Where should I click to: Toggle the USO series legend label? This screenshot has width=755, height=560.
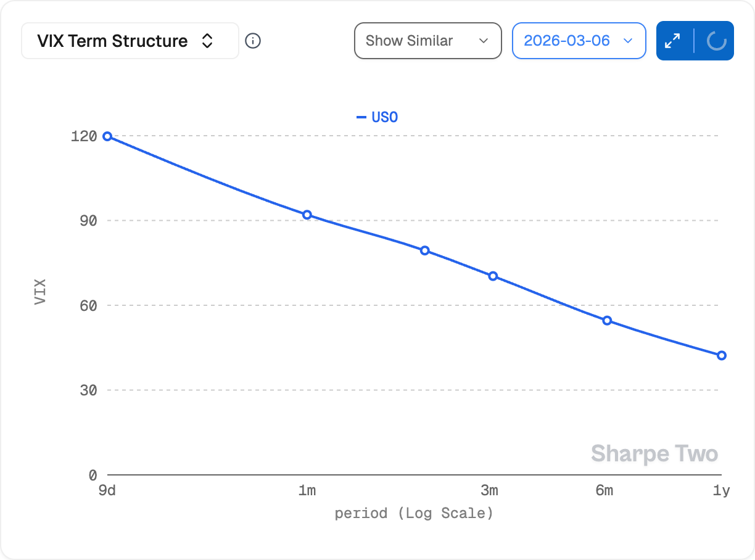(x=384, y=117)
